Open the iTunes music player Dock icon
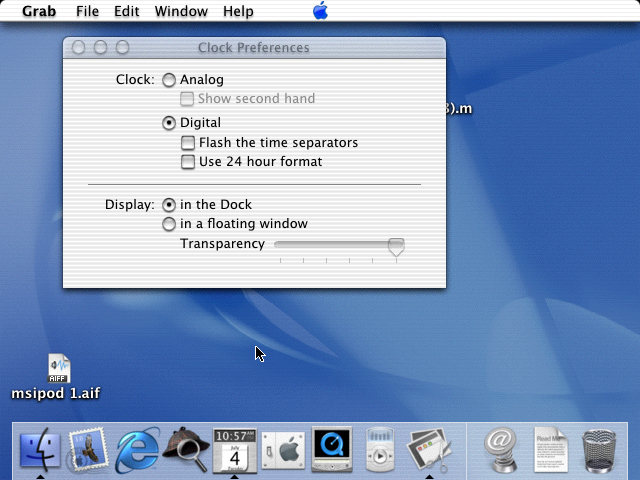This screenshot has width=640, height=480. [x=380, y=449]
